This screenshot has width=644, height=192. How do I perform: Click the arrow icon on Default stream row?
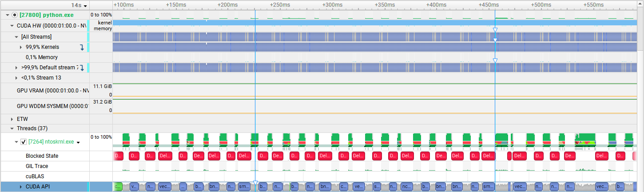(82, 68)
